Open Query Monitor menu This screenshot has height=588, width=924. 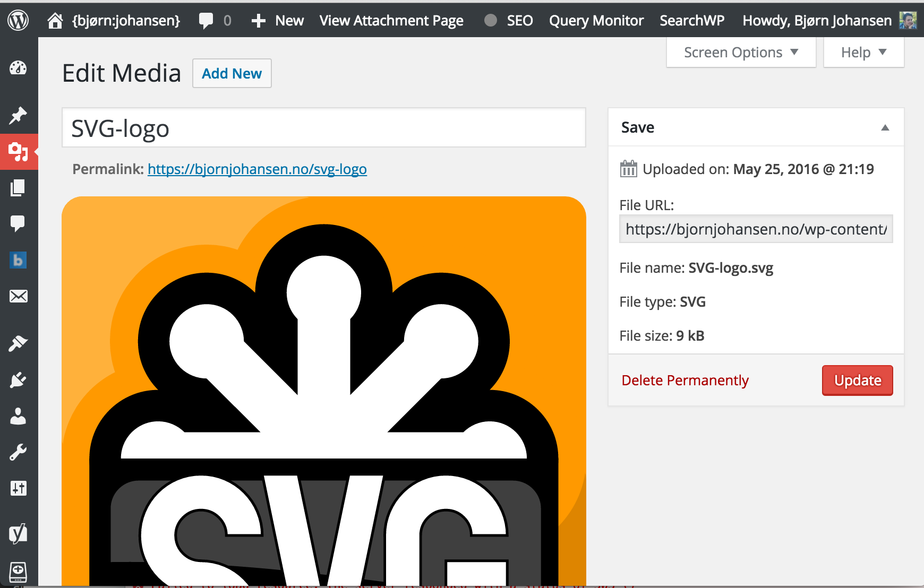pyautogui.click(x=596, y=21)
